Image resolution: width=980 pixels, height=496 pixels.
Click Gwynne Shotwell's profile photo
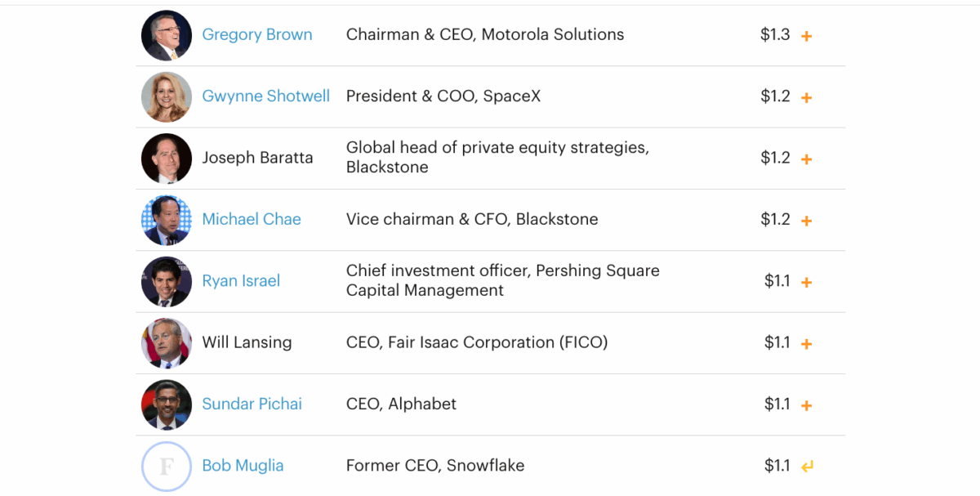click(x=167, y=96)
